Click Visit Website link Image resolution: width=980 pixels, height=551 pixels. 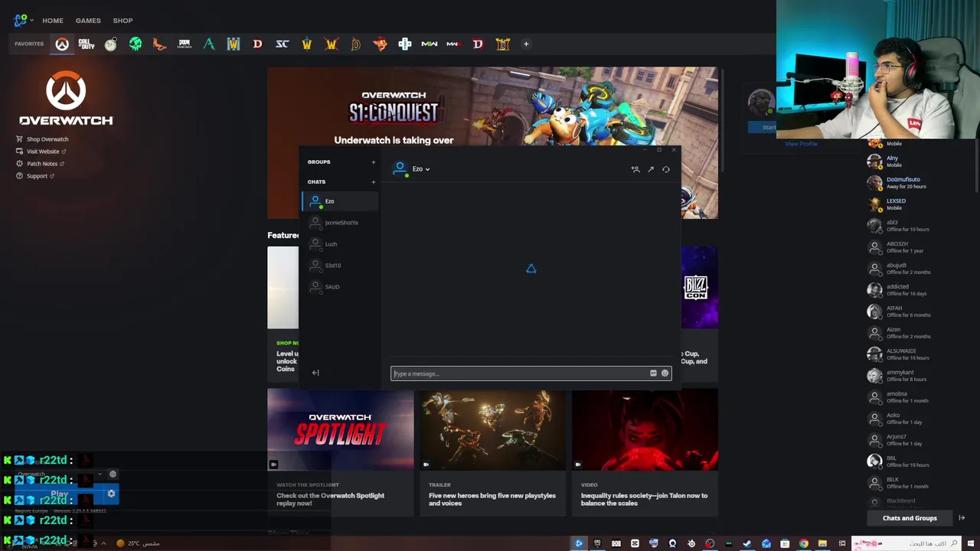click(41, 152)
